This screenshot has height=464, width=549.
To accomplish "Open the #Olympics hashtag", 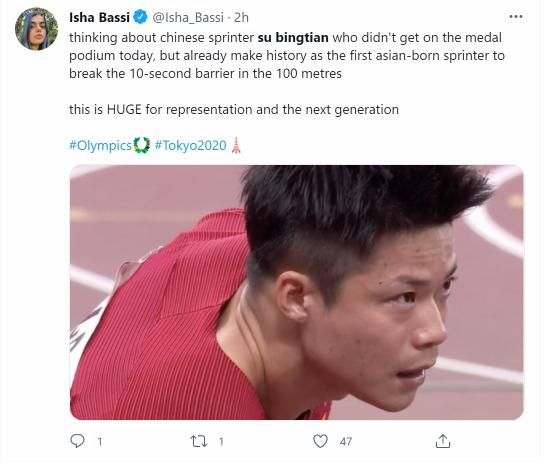I will pos(100,145).
